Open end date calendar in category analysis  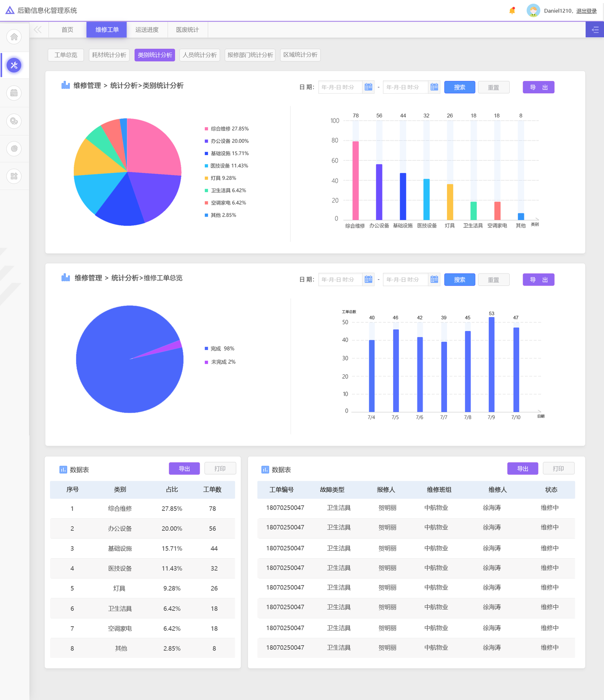point(434,87)
